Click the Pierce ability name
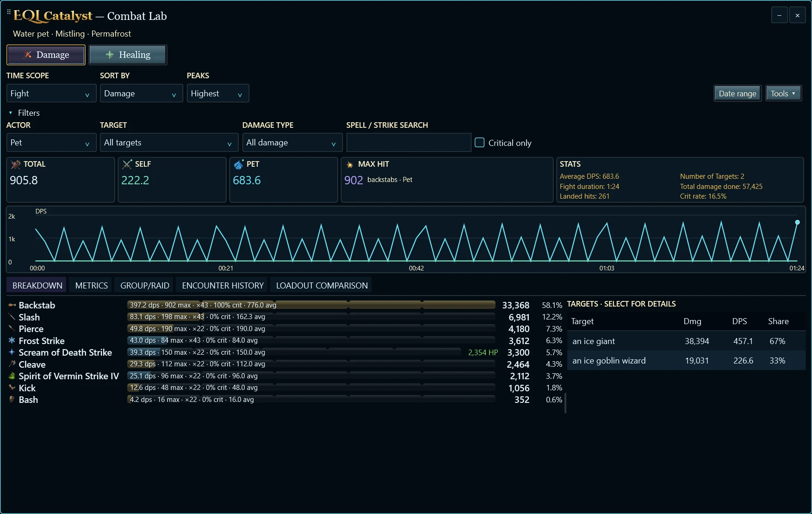 click(x=31, y=329)
